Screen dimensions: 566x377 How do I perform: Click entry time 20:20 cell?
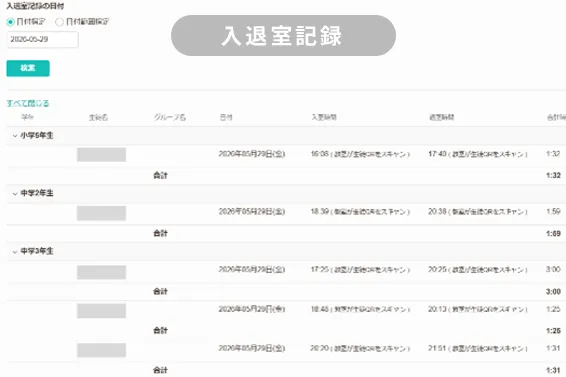(x=360, y=348)
